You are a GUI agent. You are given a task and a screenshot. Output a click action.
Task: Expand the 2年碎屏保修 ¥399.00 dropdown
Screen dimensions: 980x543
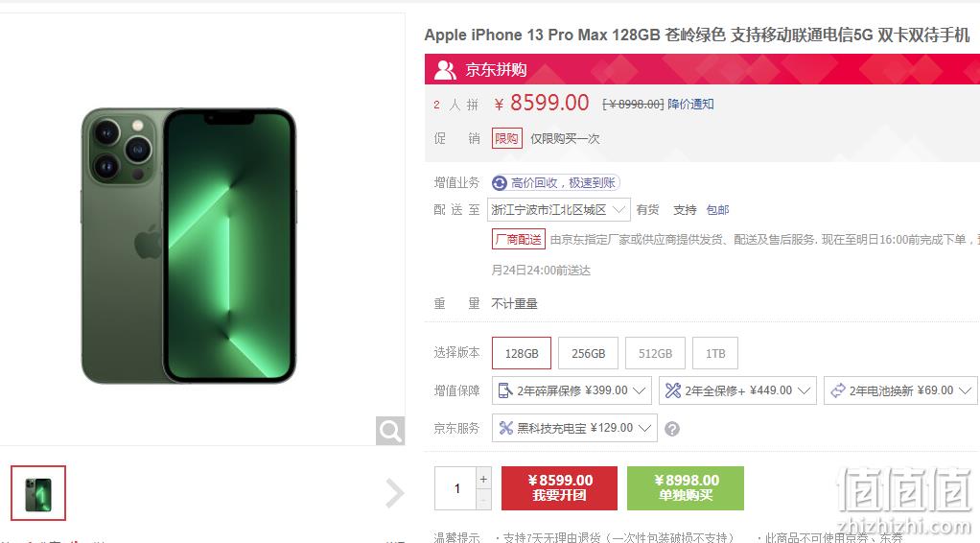point(572,390)
